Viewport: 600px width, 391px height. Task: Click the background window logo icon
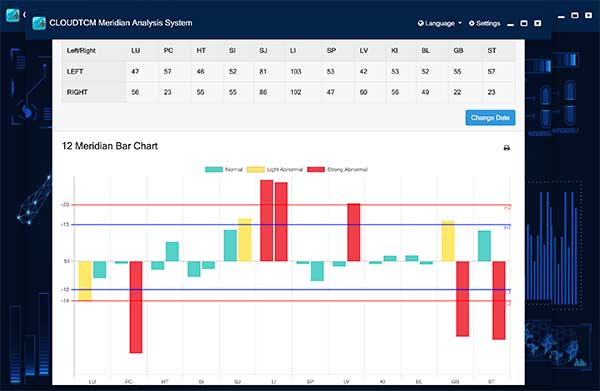[x=13, y=15]
